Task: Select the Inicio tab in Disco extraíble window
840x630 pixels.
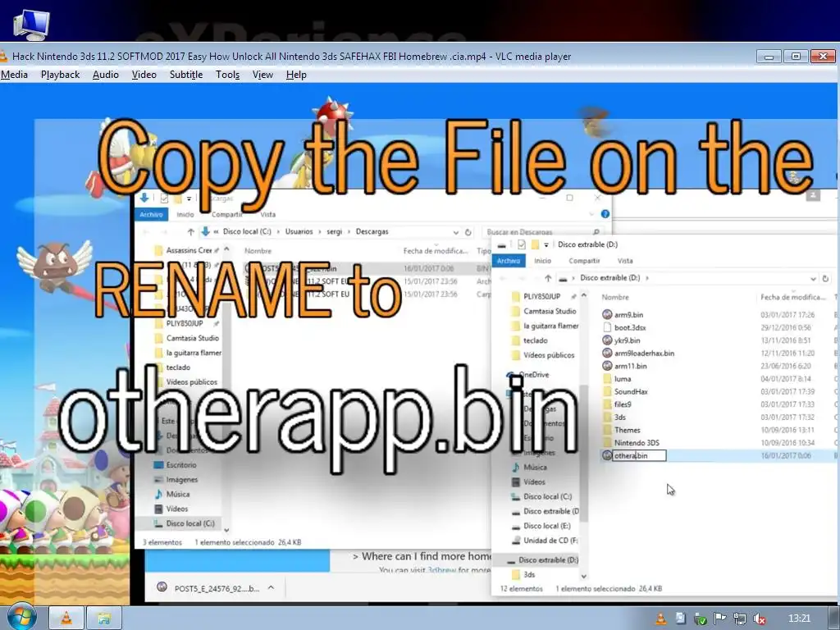Action: [x=542, y=261]
